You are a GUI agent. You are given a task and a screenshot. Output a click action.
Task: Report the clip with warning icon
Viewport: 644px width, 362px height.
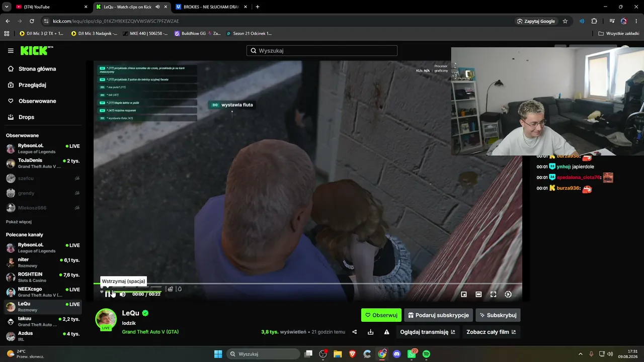(x=387, y=332)
